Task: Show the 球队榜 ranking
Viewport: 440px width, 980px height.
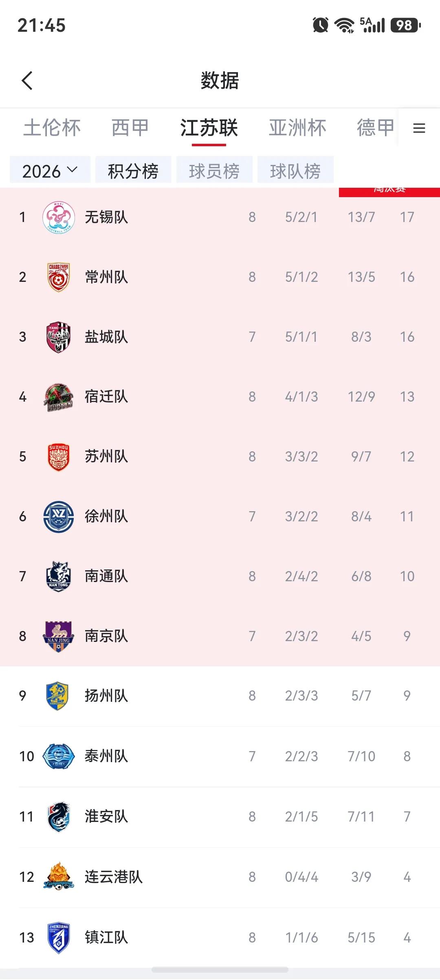Action: pos(295,171)
